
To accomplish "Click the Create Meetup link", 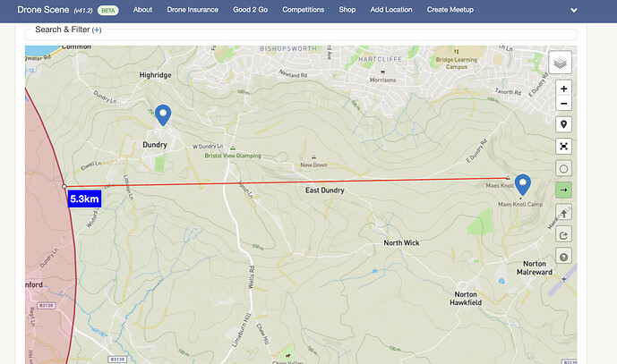I will [450, 10].
